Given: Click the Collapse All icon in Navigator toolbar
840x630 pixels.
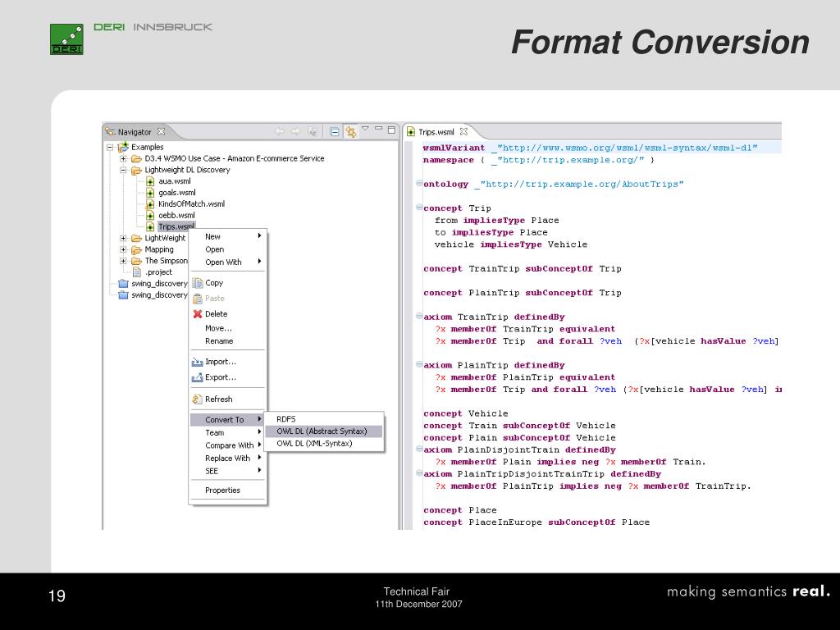Looking at the screenshot, I should click(x=335, y=131).
